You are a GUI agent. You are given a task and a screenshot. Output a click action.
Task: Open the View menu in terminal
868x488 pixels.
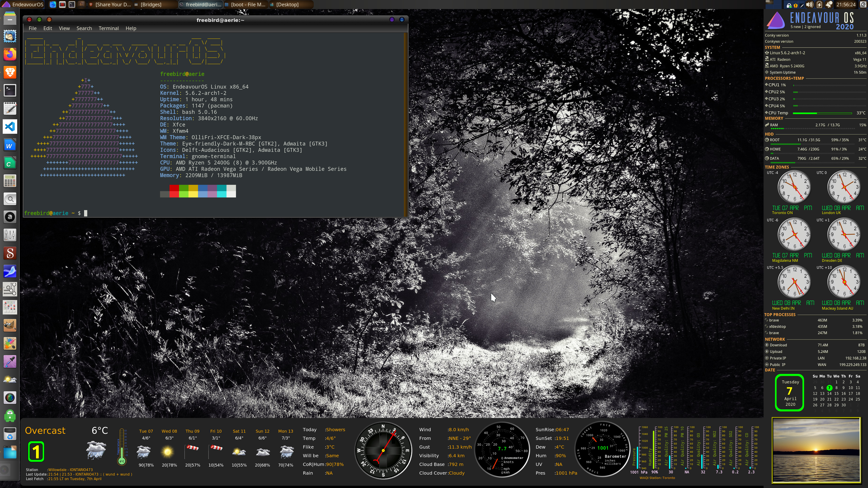[x=64, y=28]
